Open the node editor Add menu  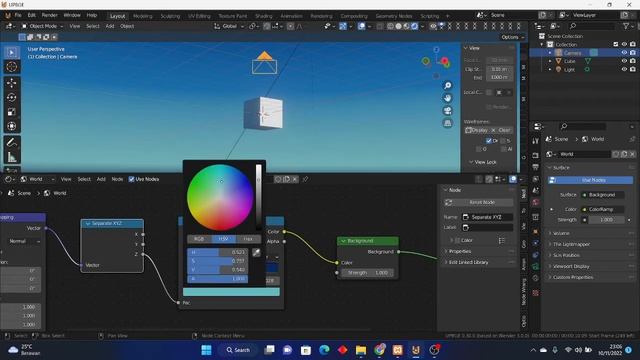tap(101, 179)
